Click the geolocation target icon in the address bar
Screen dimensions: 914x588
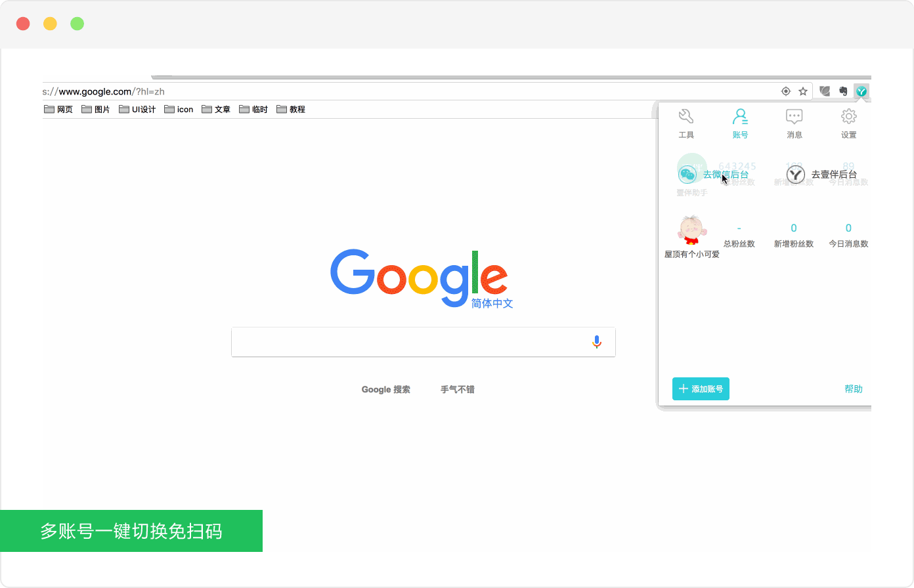click(x=785, y=91)
